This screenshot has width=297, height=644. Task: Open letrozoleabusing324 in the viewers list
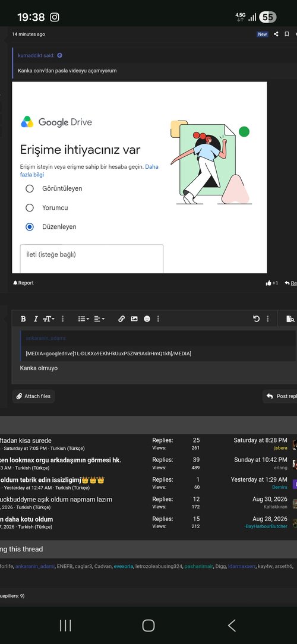click(159, 566)
